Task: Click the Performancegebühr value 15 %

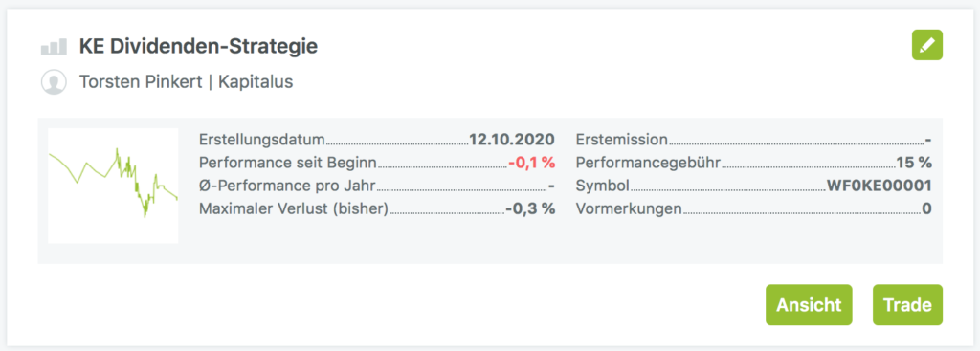Action: coord(914,163)
